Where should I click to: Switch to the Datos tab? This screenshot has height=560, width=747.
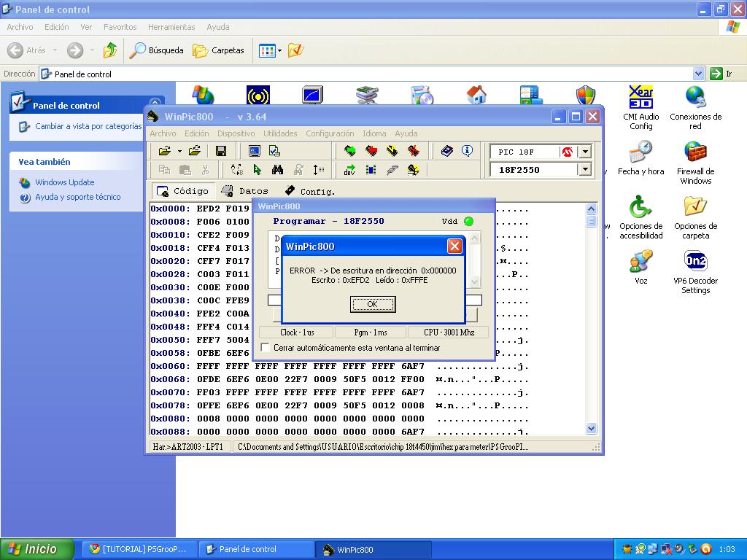pyautogui.click(x=245, y=191)
